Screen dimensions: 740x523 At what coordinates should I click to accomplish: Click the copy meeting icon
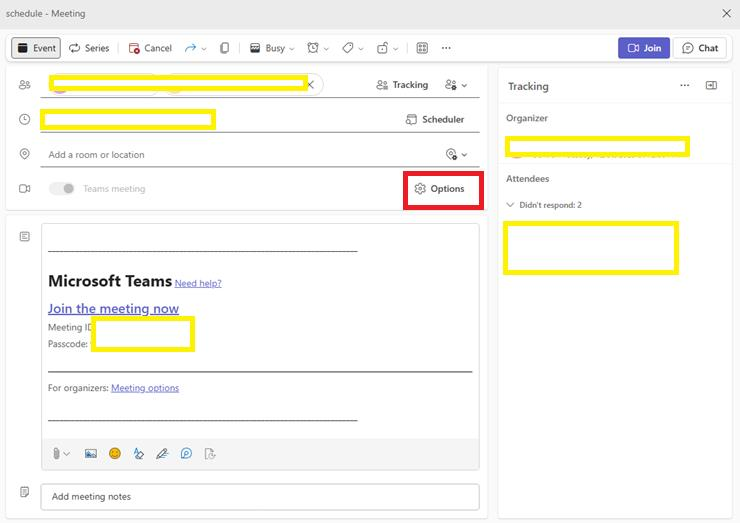(225, 48)
